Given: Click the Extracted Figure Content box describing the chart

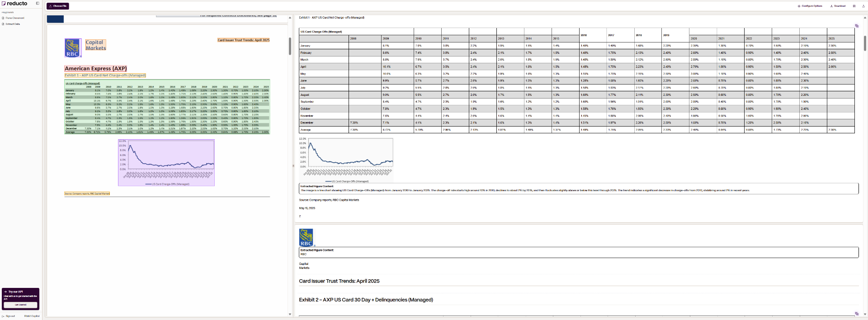Looking at the screenshot, I should tap(579, 188).
